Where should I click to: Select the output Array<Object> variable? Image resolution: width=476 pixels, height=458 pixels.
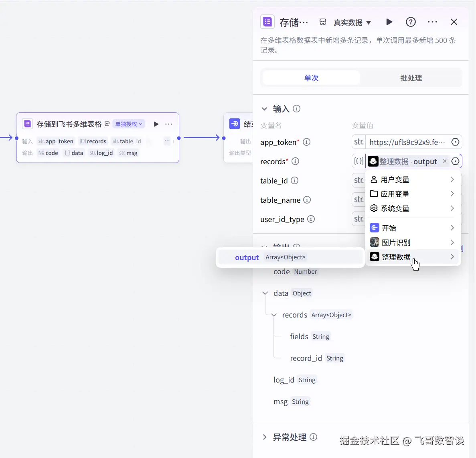pos(290,257)
